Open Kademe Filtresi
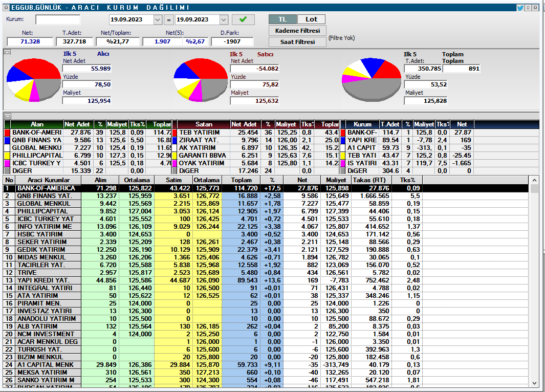The image size is (545, 392). pos(297,31)
